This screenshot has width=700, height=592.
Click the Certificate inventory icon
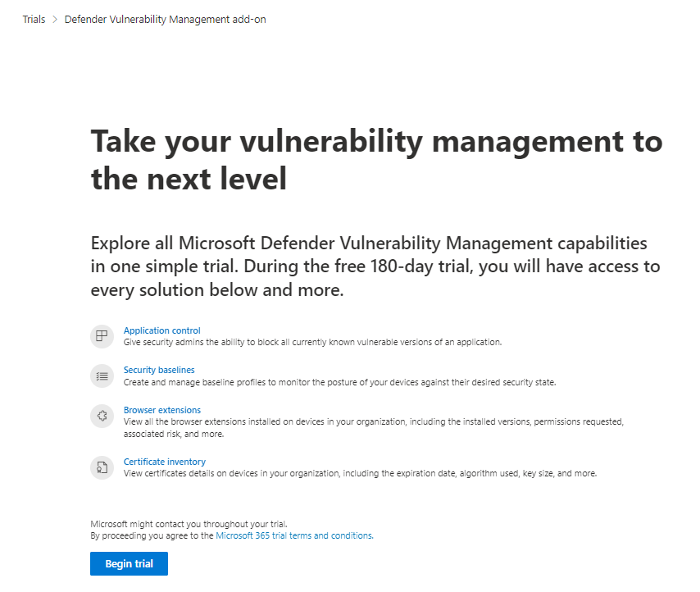coord(102,467)
